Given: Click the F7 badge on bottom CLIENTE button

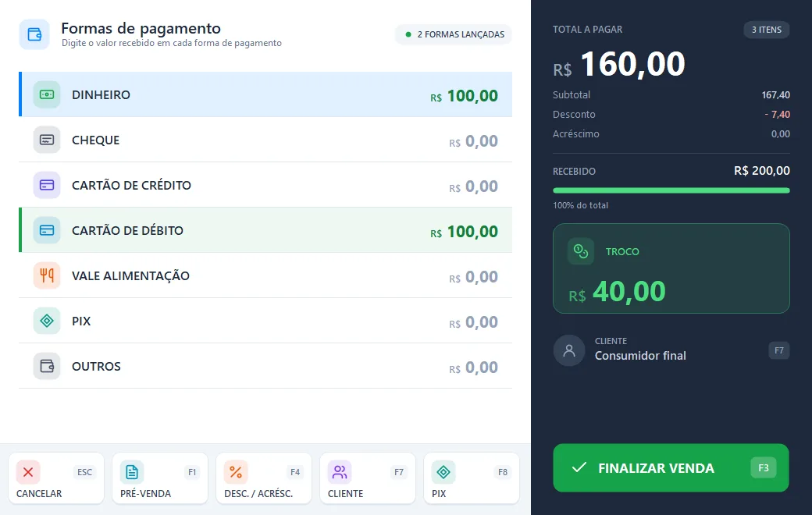Looking at the screenshot, I should click(x=399, y=472).
